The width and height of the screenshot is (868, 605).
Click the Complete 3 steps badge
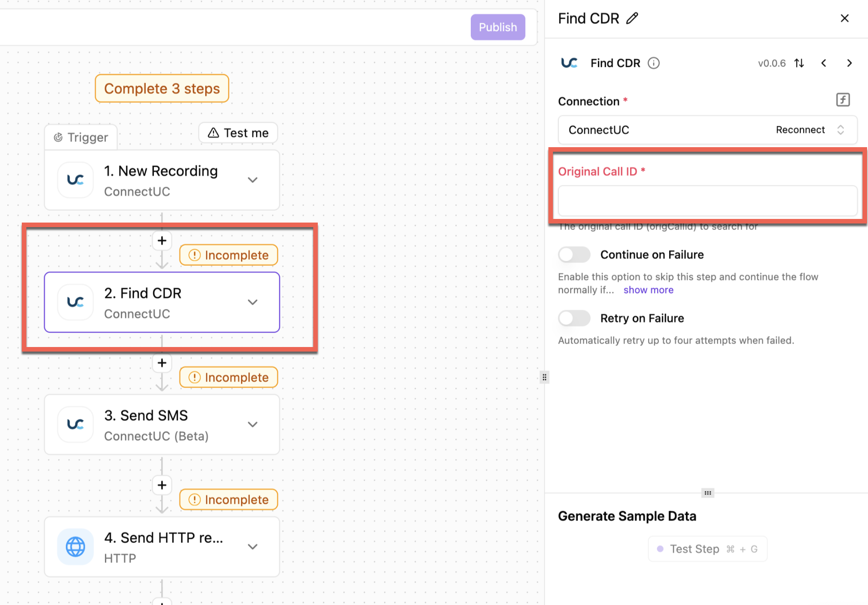click(162, 89)
